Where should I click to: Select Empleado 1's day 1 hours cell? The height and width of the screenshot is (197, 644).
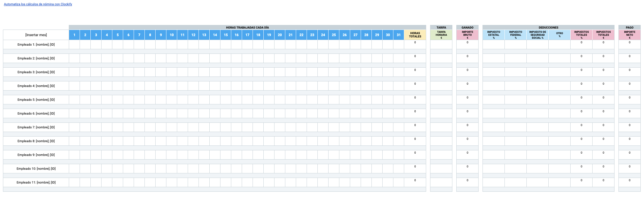(74, 45)
